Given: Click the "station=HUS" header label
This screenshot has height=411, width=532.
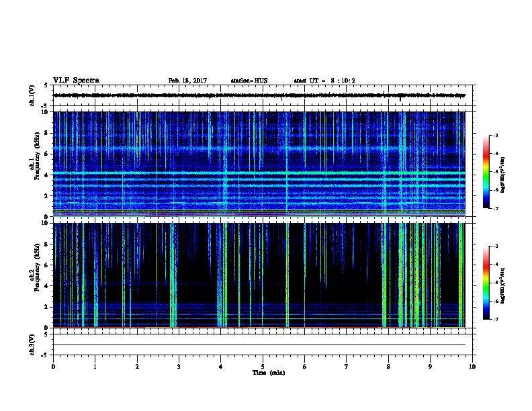Looking at the screenshot, I should pos(249,81).
